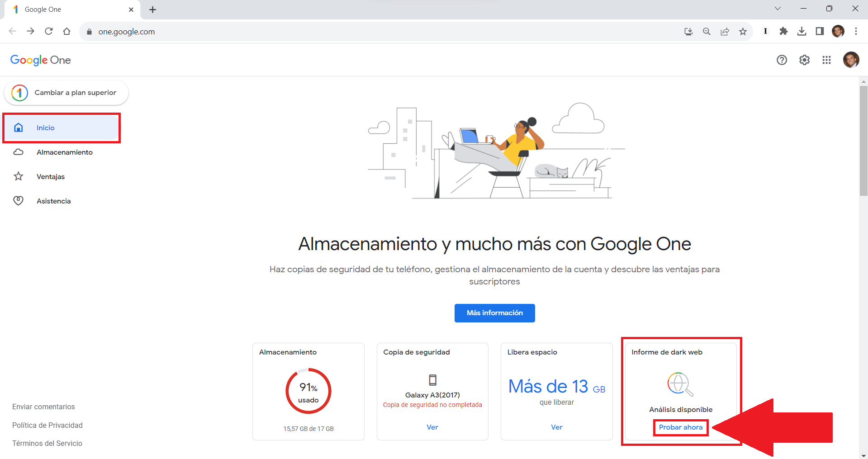Open Chrome three-dot menu

[x=856, y=31]
